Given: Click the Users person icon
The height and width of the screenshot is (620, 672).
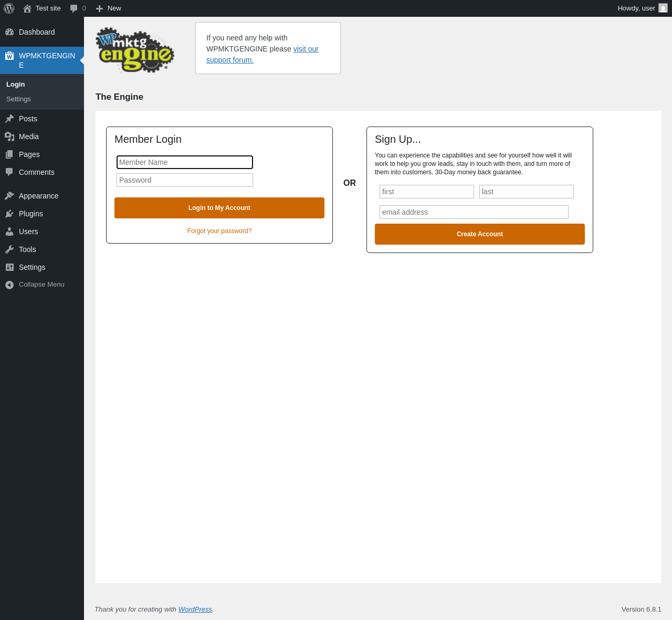Looking at the screenshot, I should (9, 232).
